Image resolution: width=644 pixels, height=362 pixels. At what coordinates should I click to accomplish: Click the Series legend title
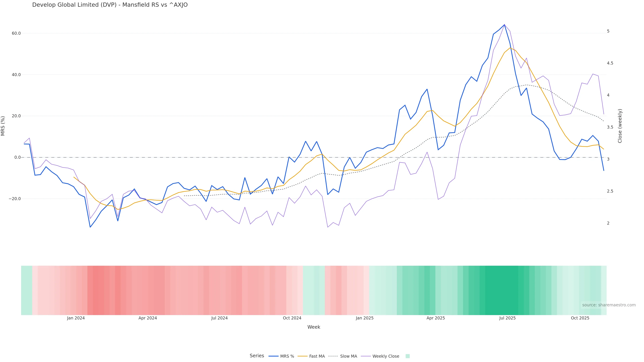[x=257, y=356]
